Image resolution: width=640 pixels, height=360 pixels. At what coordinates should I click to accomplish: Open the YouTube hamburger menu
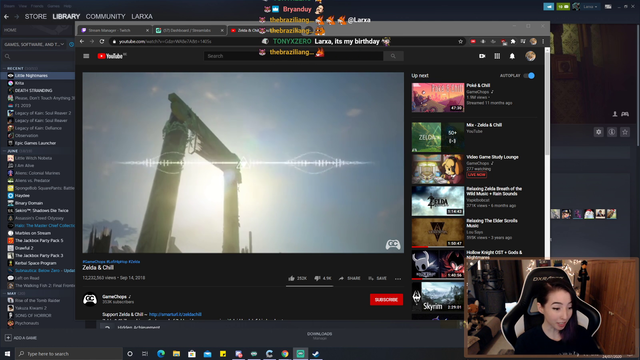[x=86, y=56]
